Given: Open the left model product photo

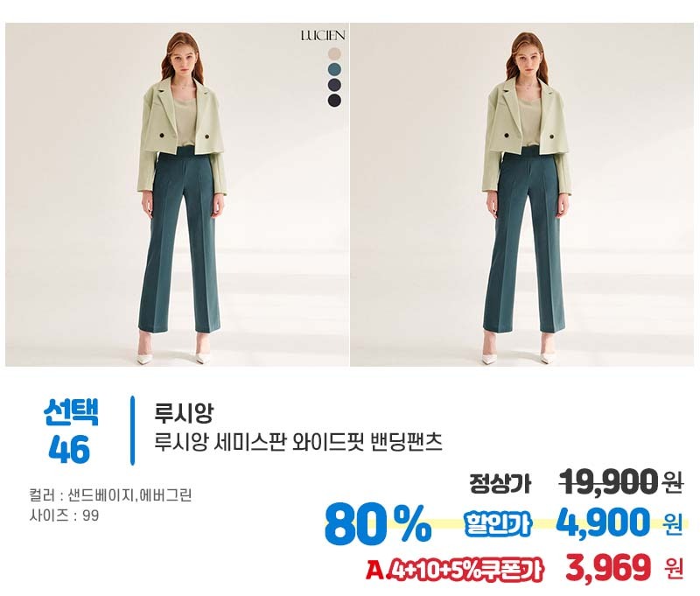Looking at the screenshot, I should 178,194.
